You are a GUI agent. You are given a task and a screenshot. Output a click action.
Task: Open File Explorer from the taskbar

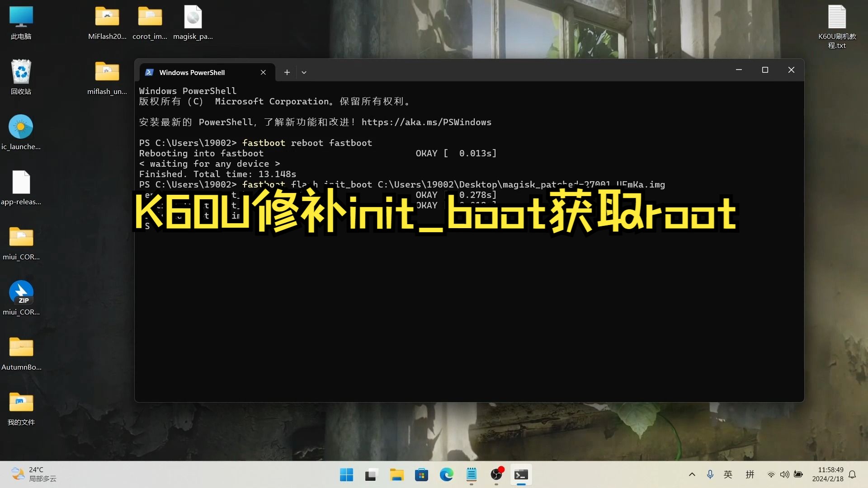[396, 475]
